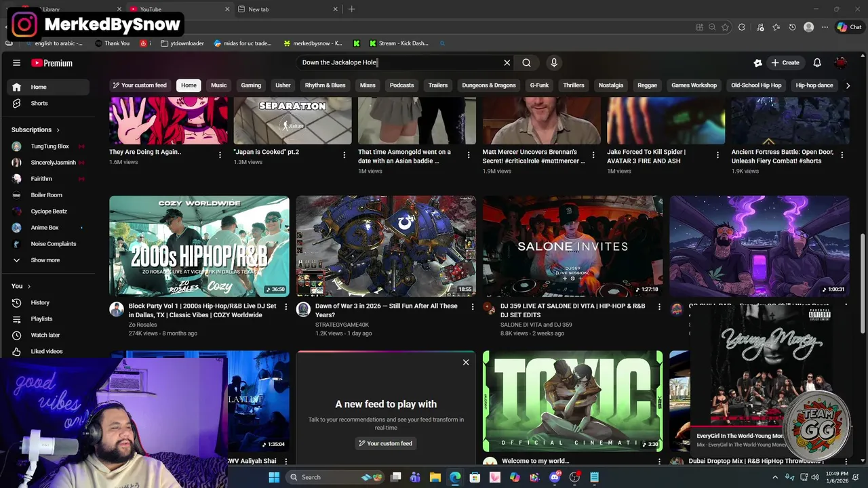Click the magnifier search button
This screenshot has height=488, width=868.
coord(526,62)
